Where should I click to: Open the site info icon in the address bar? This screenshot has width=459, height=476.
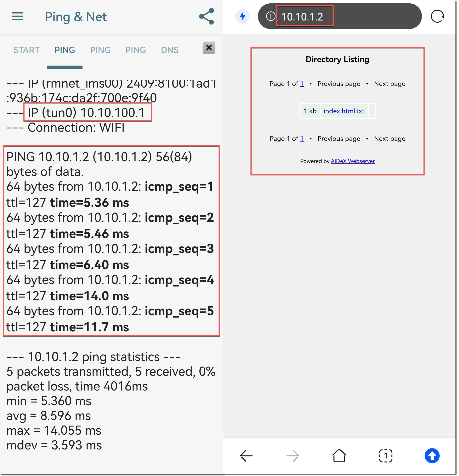coord(271,16)
